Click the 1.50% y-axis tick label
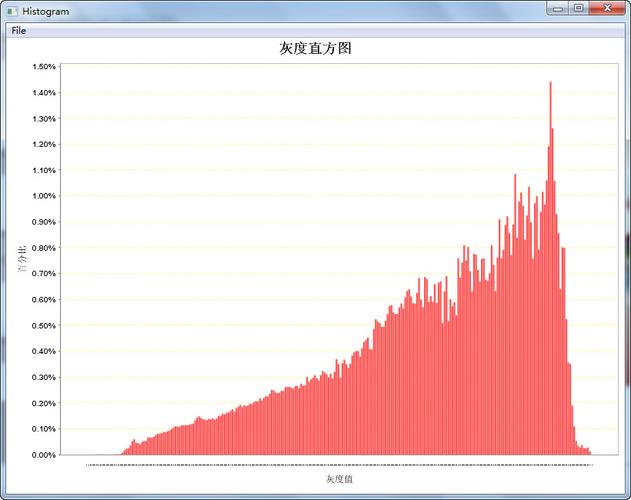 pos(44,67)
